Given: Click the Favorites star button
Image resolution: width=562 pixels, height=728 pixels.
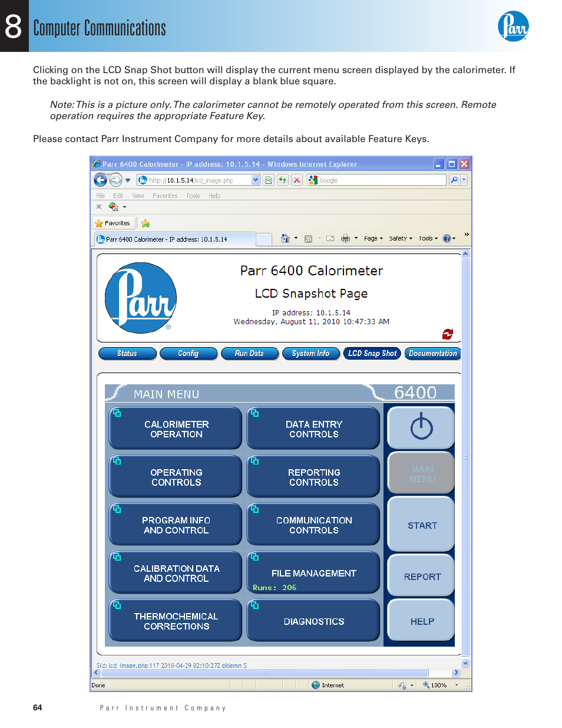Looking at the screenshot, I should click(113, 223).
